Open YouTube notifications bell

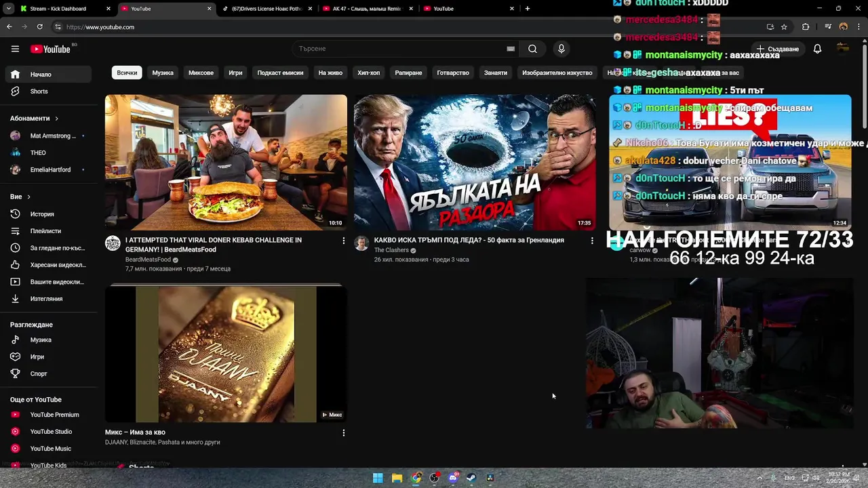click(817, 49)
